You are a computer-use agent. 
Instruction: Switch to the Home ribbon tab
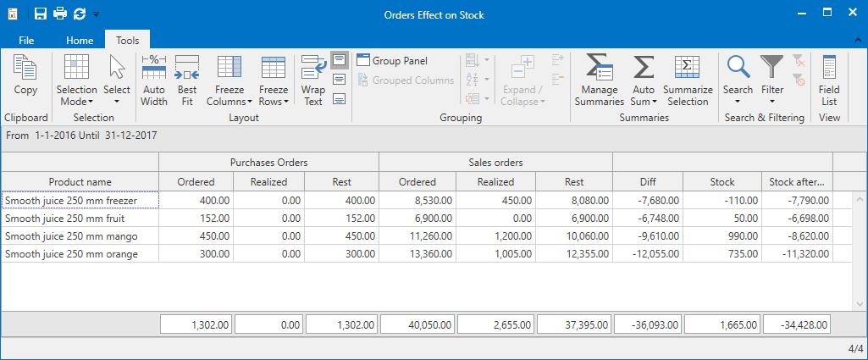pos(80,41)
